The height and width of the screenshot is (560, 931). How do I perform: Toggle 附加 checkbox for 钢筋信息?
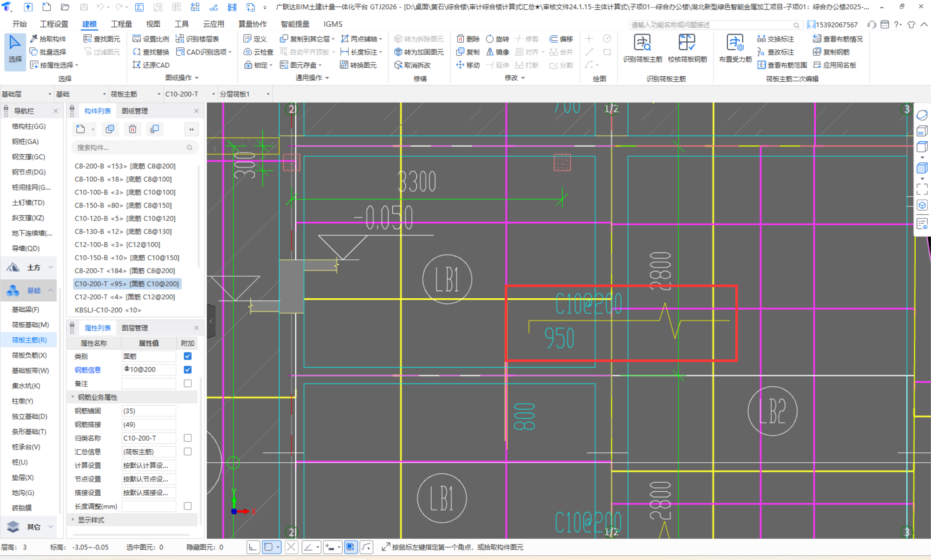[188, 370]
